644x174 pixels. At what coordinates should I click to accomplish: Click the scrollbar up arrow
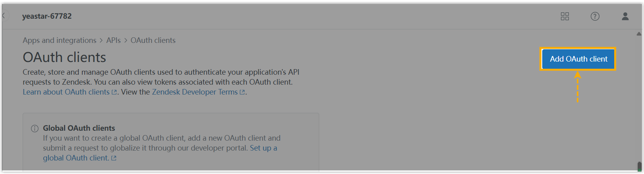click(639, 34)
